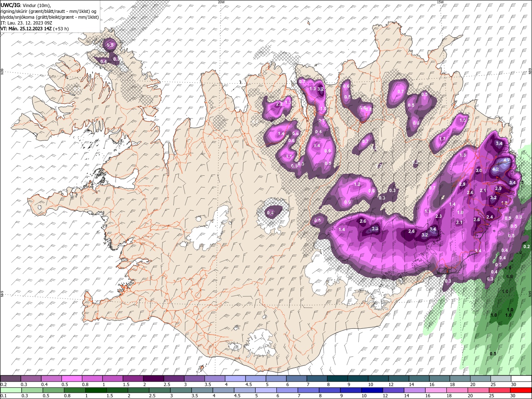
Task: Pick the pale green swatch between 0.1 and 0.3
Action: tap(11, 390)
